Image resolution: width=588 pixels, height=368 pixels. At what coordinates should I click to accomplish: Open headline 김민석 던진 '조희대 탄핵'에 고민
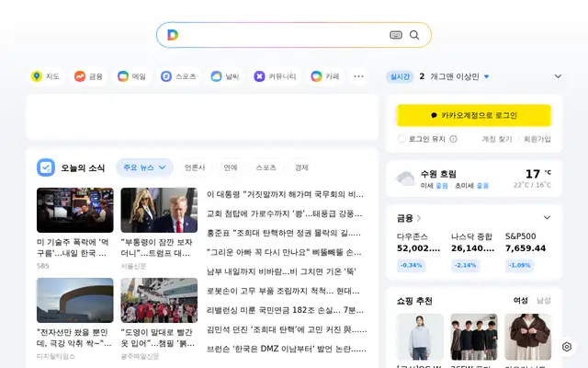click(x=287, y=329)
